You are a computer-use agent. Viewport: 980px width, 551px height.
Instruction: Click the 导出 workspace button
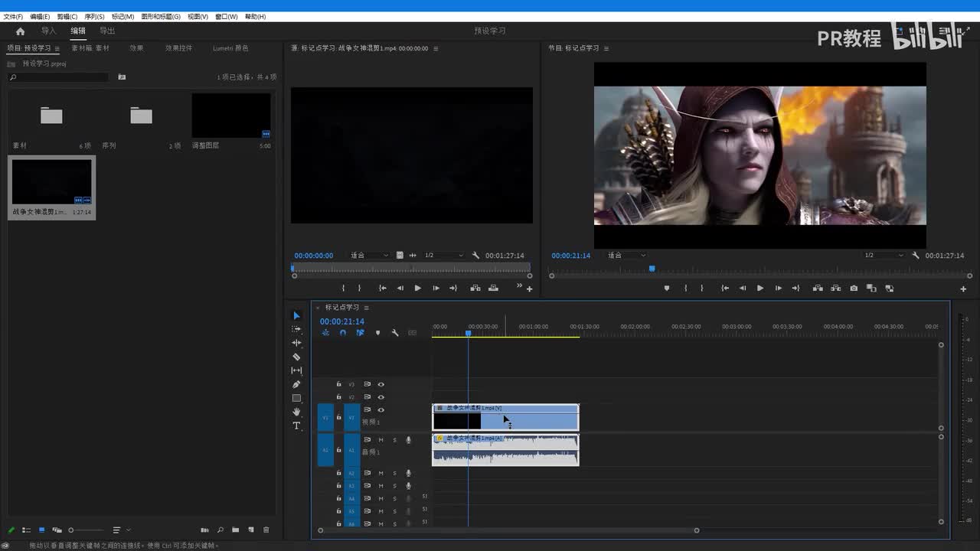[x=107, y=31]
